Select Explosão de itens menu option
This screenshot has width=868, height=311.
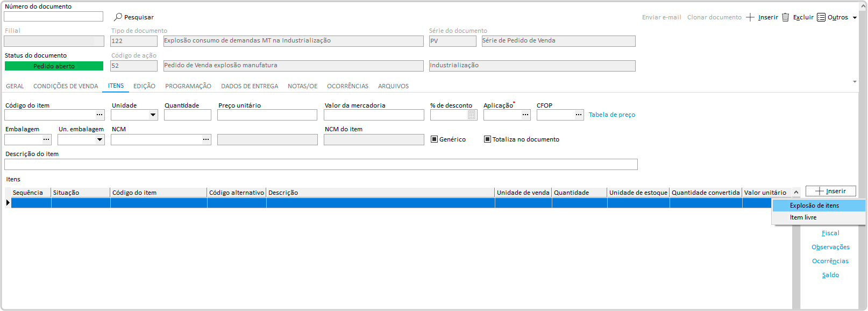[814, 206]
